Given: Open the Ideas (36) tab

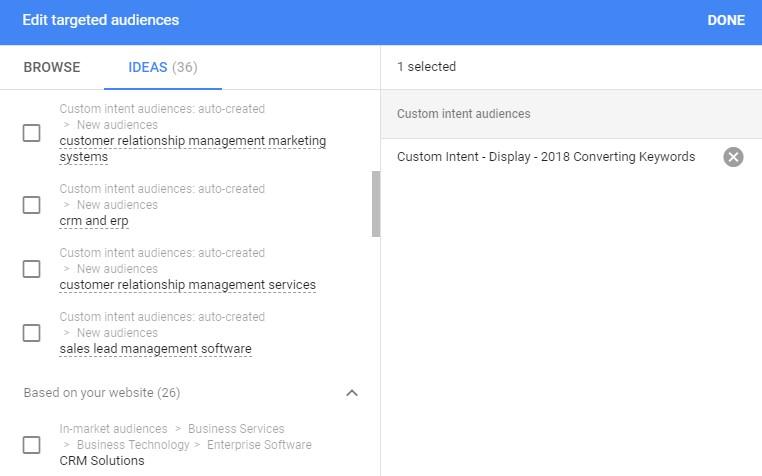Looking at the screenshot, I should click(162, 67).
